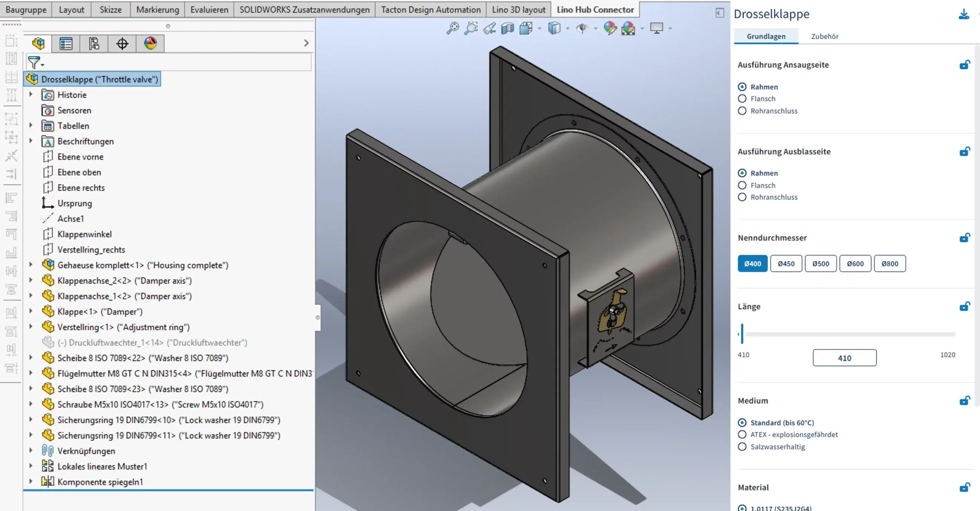Select Salzwasserhaltig medium option
980x511 pixels.
772,447
